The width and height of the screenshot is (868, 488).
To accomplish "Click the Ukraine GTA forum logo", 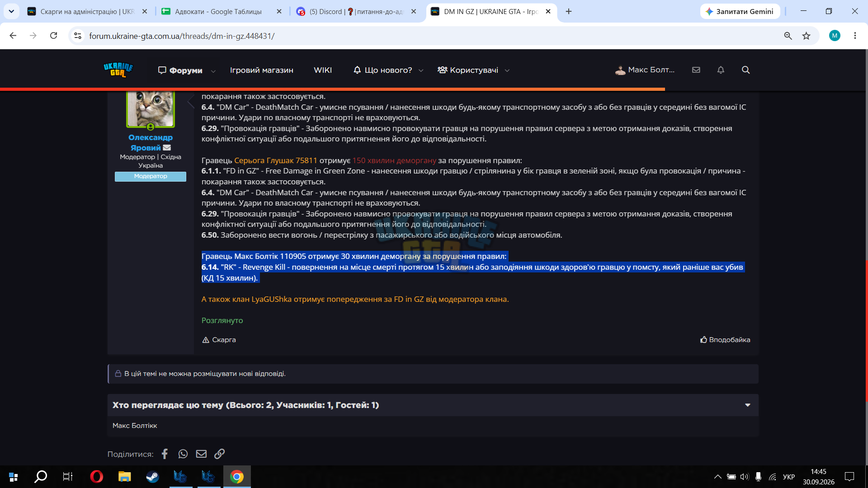I will tap(118, 70).
